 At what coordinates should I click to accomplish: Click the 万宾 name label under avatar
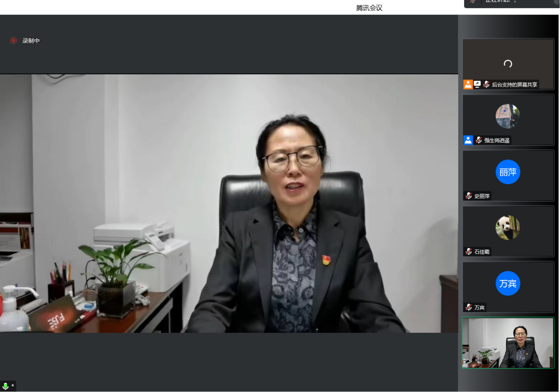(480, 307)
